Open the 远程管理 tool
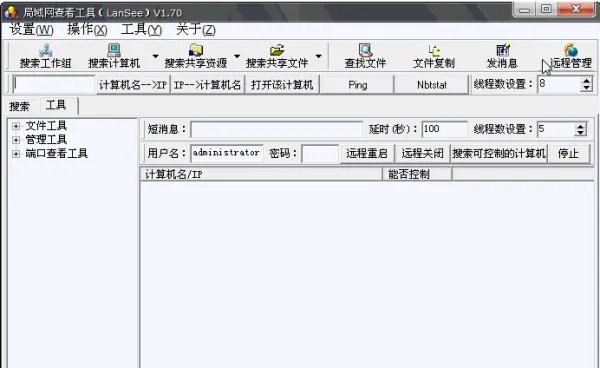The image size is (600, 368). point(571,56)
